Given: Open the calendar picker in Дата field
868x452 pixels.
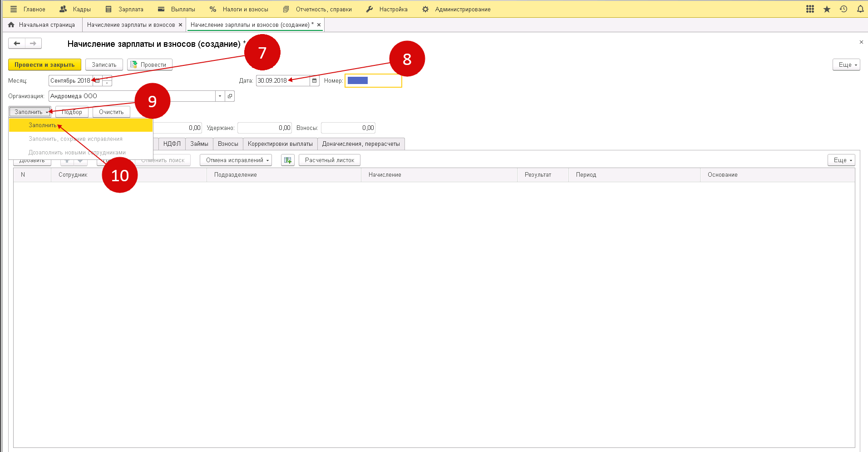Looking at the screenshot, I should coord(314,81).
